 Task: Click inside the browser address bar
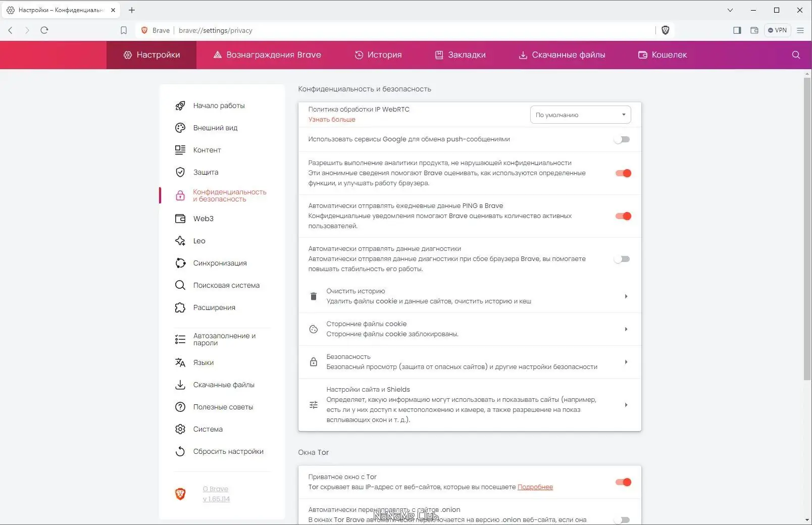353,30
